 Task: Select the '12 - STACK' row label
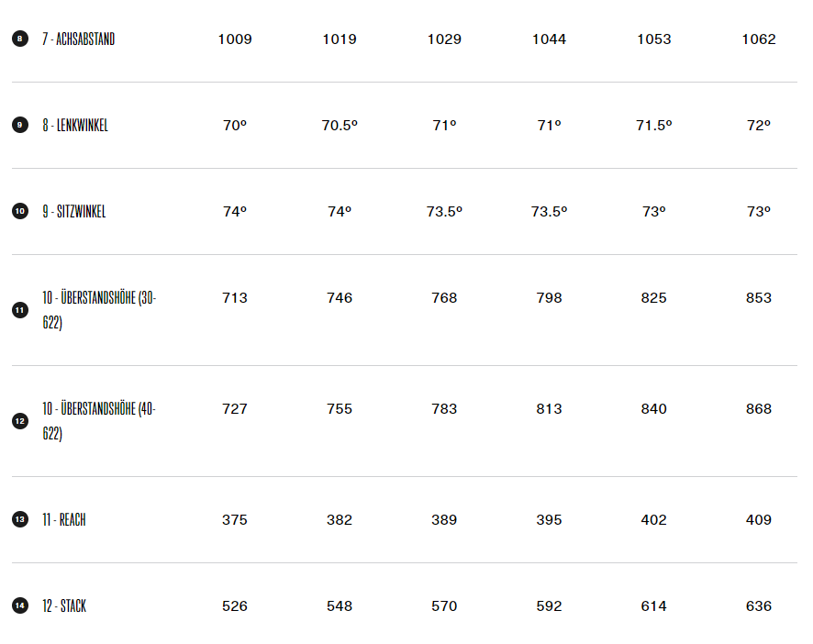click(63, 606)
